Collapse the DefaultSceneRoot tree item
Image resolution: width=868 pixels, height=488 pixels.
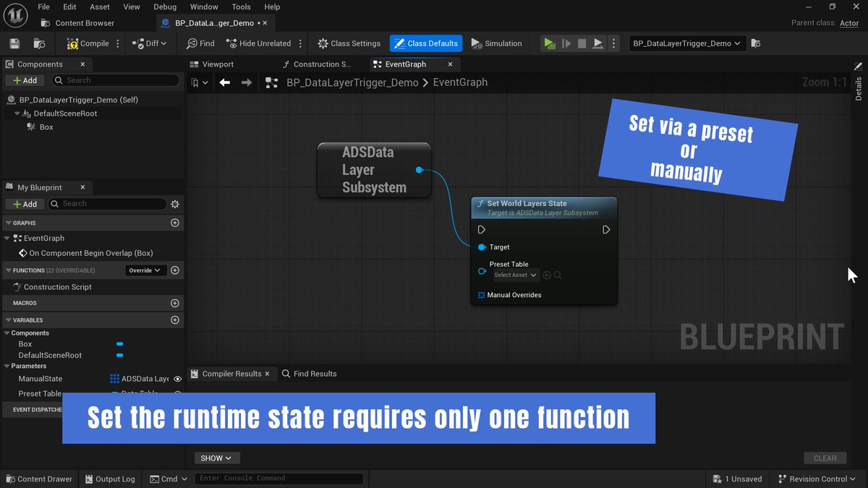17,114
